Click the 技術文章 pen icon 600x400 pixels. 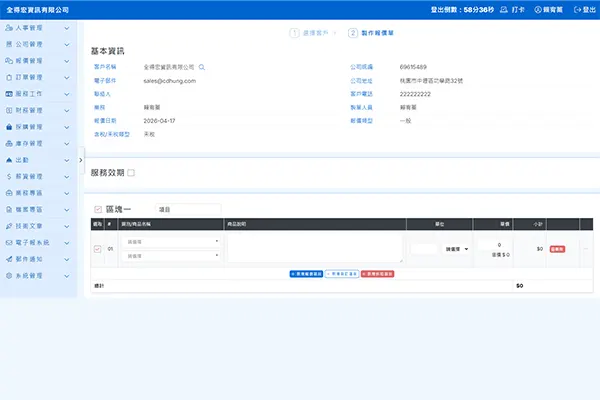9,226
